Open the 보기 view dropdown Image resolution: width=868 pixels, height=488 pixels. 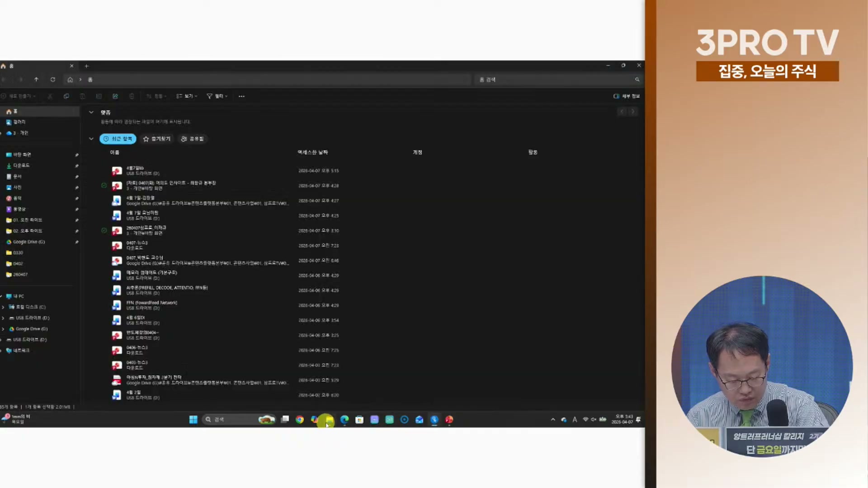(187, 96)
